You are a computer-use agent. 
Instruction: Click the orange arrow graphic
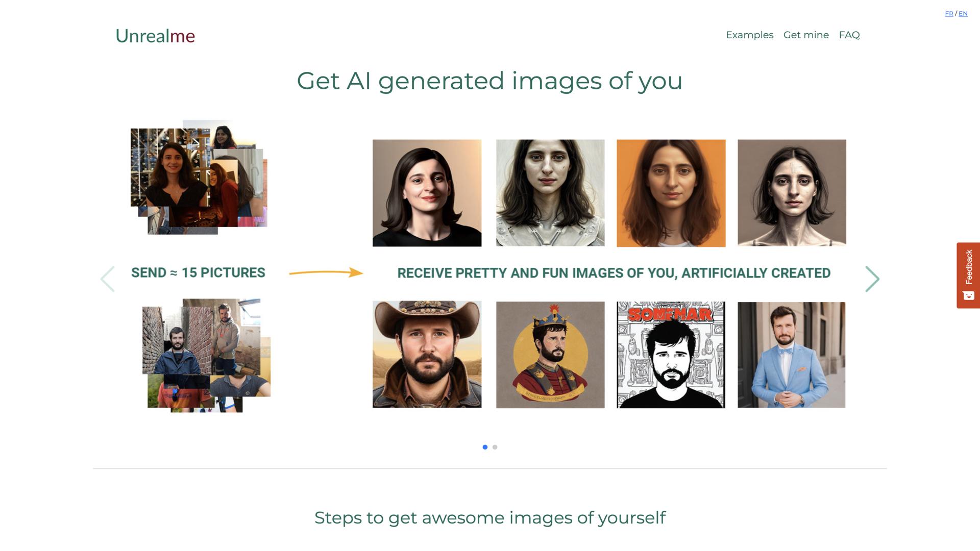pos(326,273)
